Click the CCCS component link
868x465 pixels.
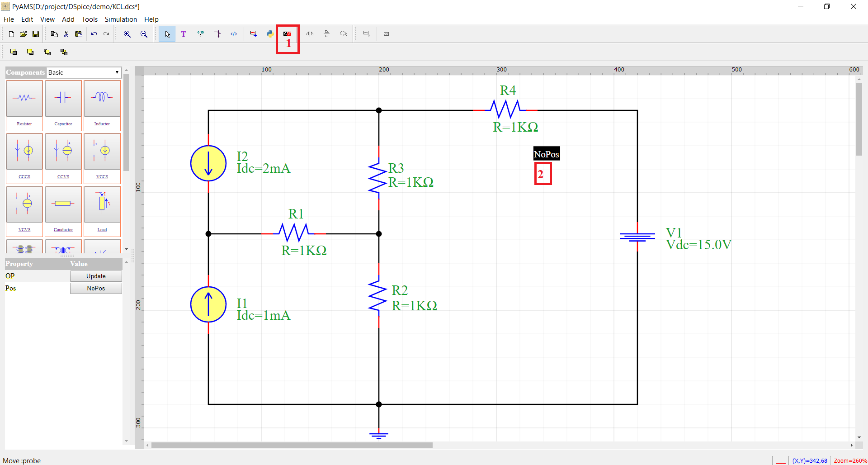click(x=24, y=177)
